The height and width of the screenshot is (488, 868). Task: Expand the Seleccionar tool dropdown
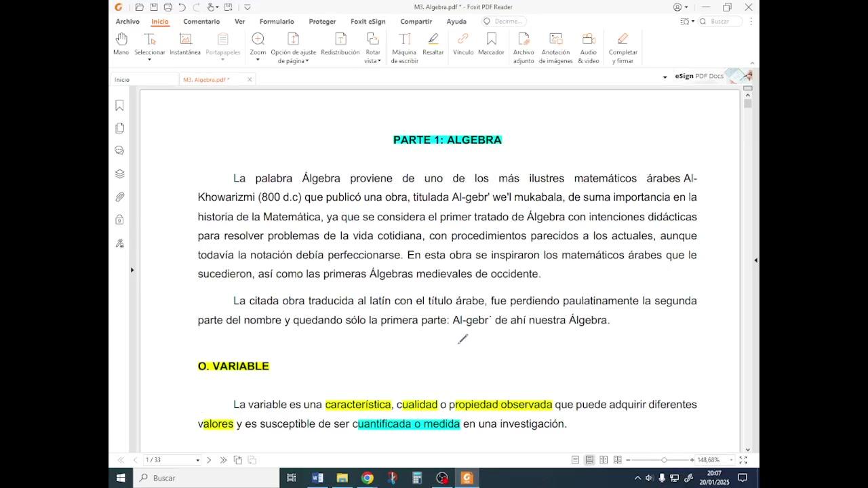pyautogui.click(x=149, y=60)
